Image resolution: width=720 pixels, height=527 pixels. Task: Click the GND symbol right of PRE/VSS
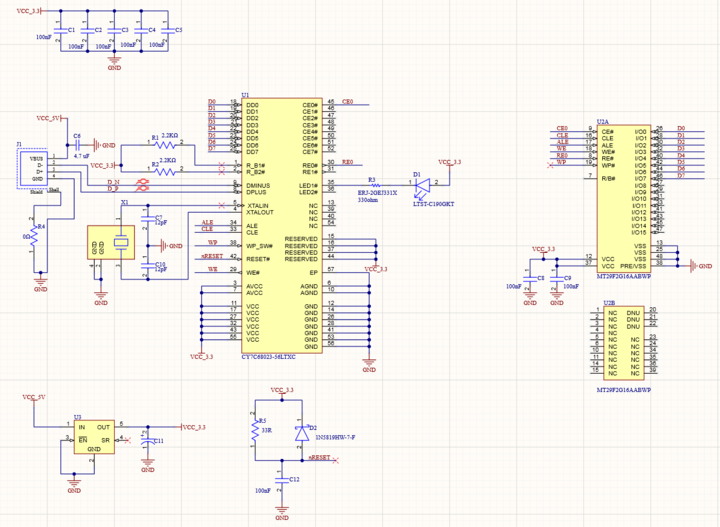click(x=701, y=266)
